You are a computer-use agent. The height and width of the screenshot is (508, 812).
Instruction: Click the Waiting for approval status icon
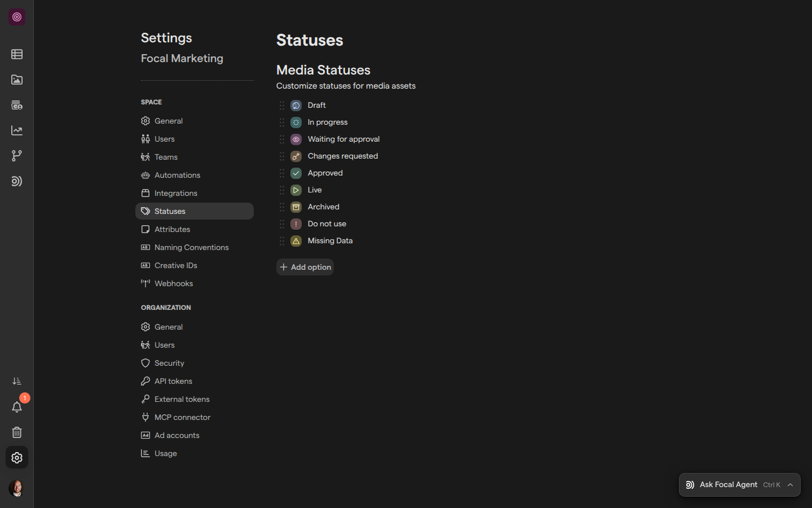(x=296, y=139)
